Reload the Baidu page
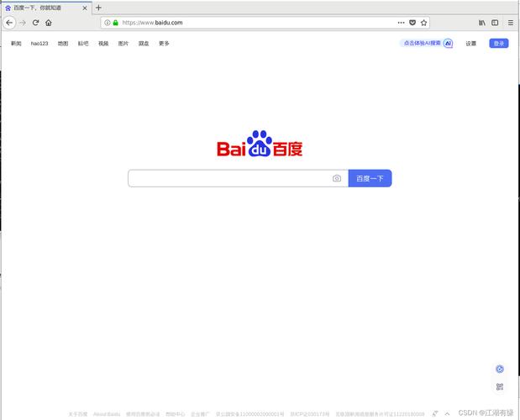The width and height of the screenshot is (520, 420). [x=36, y=23]
